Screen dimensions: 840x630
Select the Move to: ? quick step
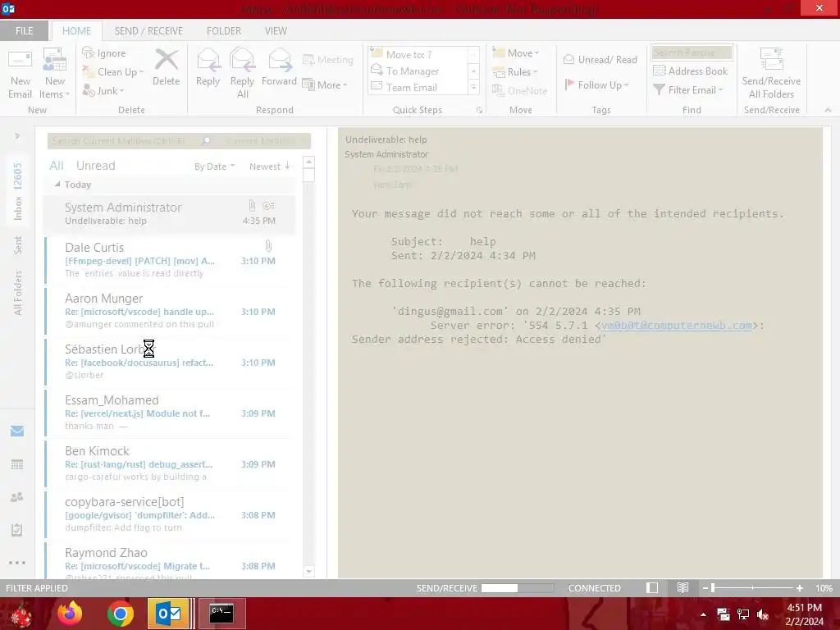418,54
